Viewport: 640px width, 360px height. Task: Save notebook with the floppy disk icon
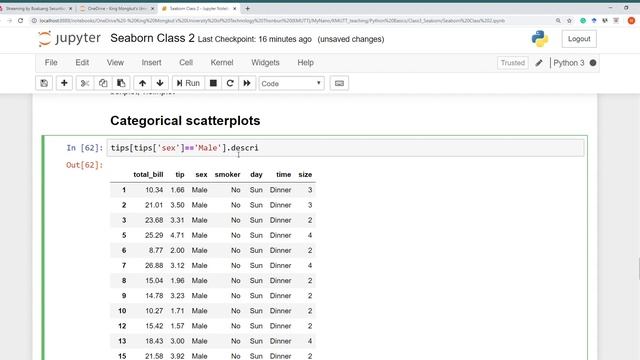point(44,83)
